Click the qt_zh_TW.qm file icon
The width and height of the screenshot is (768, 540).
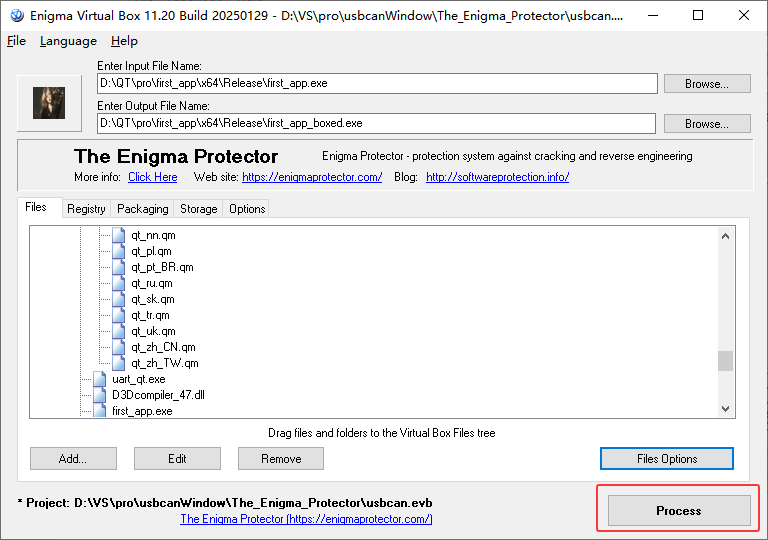point(119,363)
